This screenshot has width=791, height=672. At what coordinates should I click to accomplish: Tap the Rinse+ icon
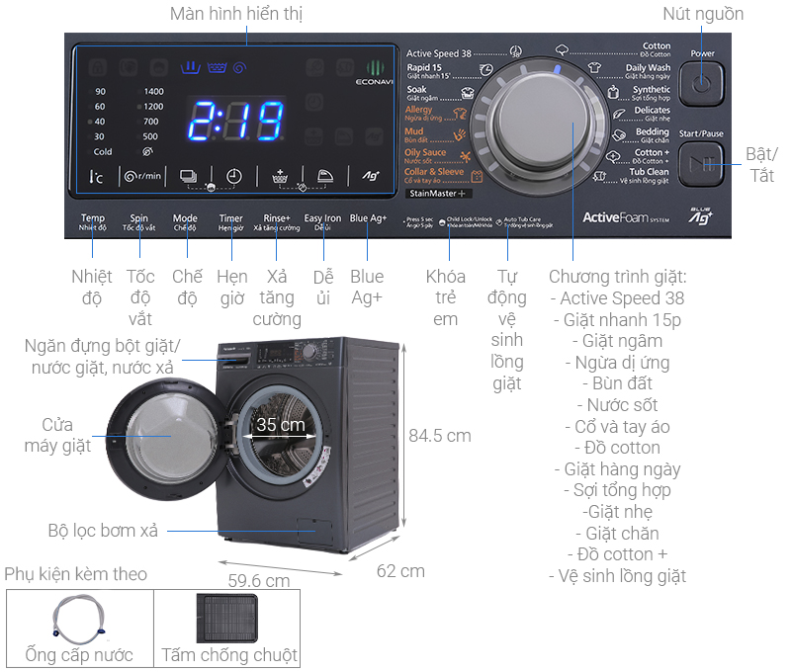pyautogui.click(x=279, y=176)
